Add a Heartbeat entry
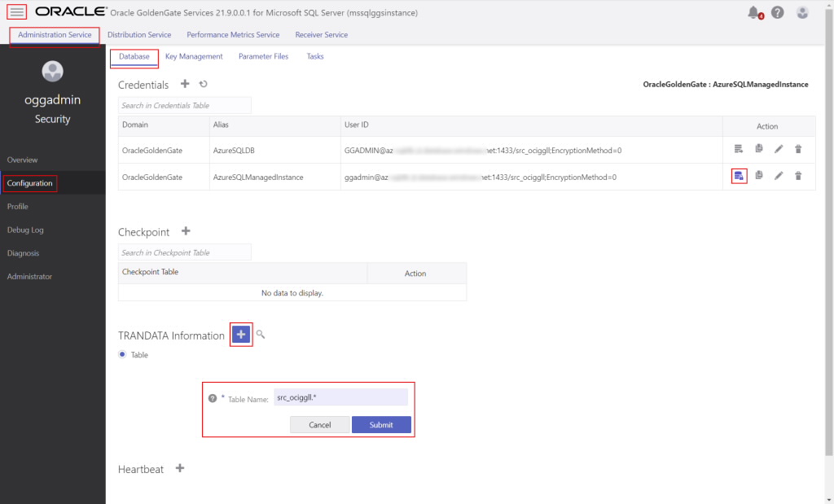The height and width of the screenshot is (504, 834). [179, 468]
